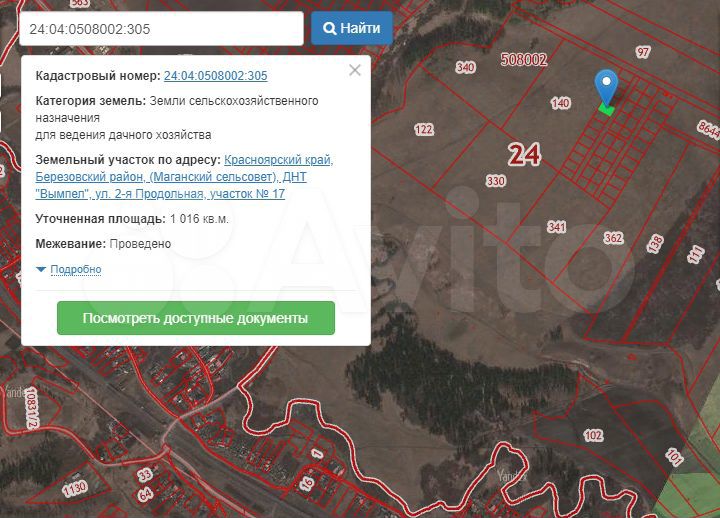The image size is (720, 518).
Task: Open cadastral number link 24:04:0508002:305
Action: (215, 76)
